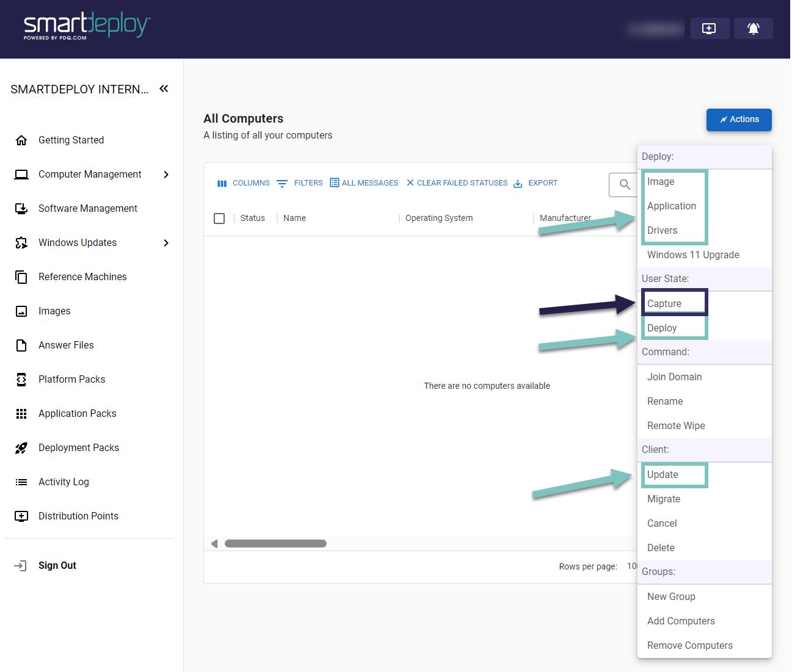Select Capture under User State
This screenshot has height=672, width=792.
[x=664, y=304]
